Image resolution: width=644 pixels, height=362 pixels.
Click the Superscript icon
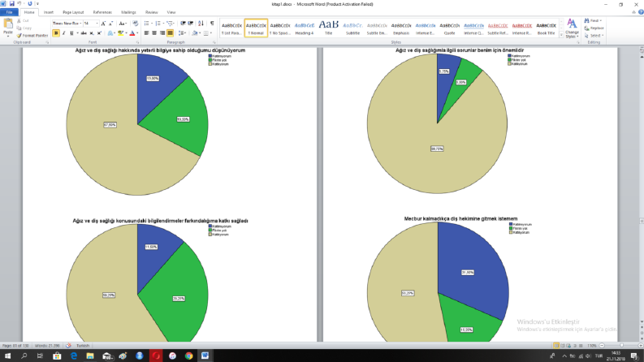tap(99, 33)
